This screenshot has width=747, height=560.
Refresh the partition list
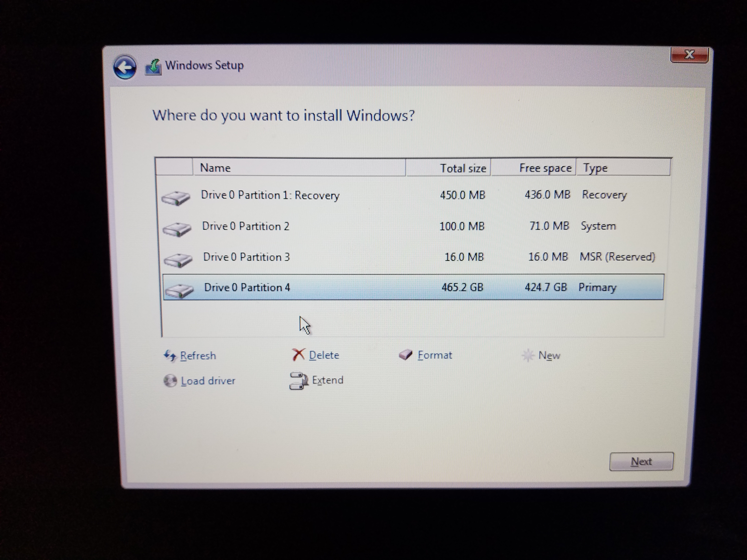point(198,356)
